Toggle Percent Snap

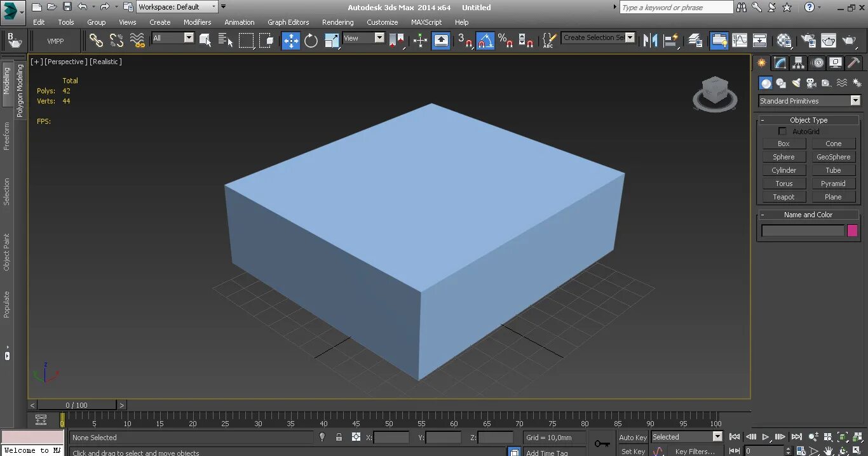click(x=506, y=41)
